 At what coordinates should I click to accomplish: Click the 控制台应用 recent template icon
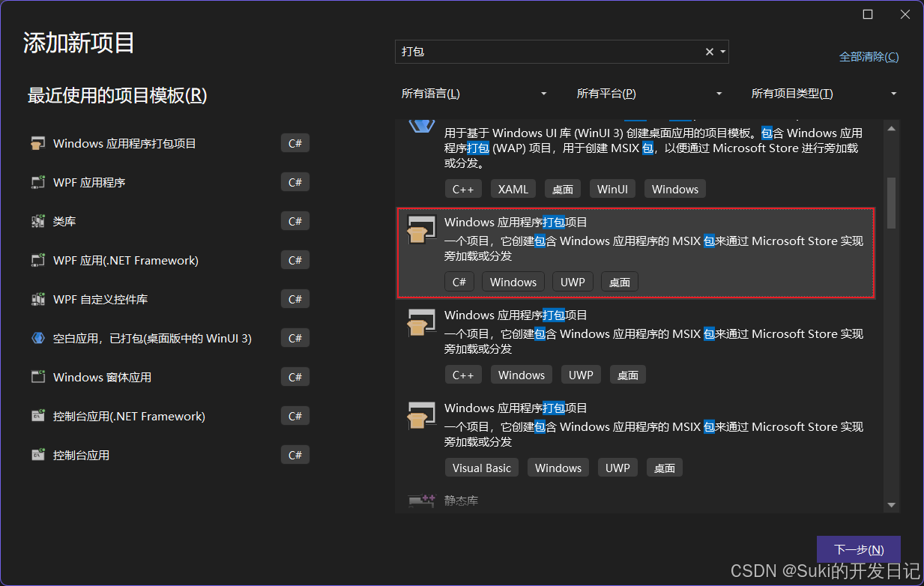[38, 455]
